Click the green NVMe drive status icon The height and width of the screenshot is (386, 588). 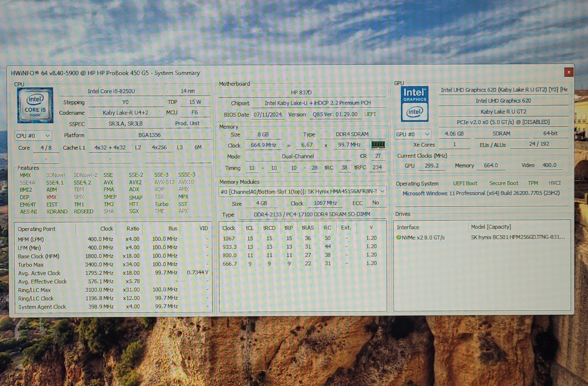[x=398, y=238]
